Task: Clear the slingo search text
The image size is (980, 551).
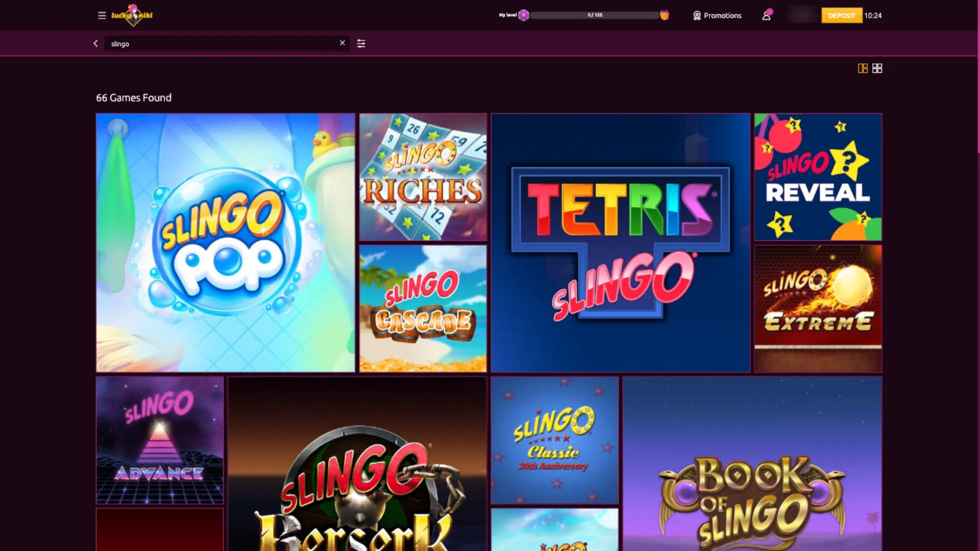Action: pos(342,43)
